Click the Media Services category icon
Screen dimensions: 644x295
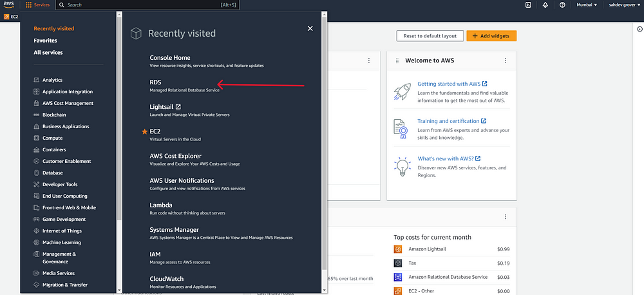point(37,273)
